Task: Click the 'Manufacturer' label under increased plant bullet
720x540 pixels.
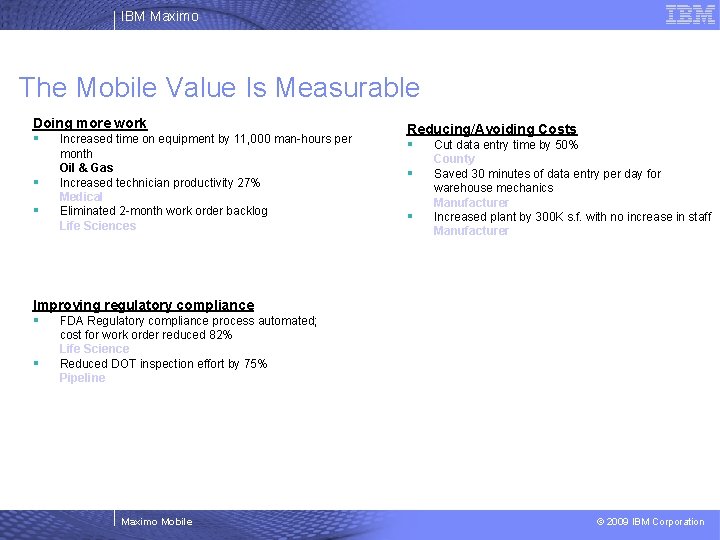Action: click(x=471, y=231)
